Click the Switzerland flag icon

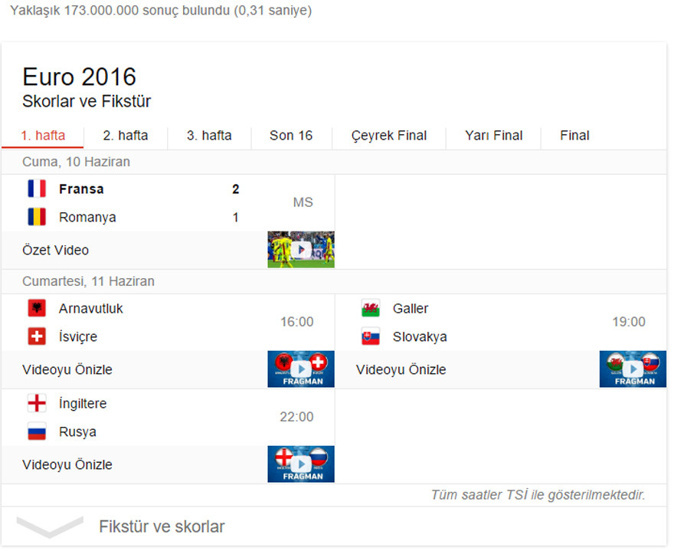coord(37,337)
